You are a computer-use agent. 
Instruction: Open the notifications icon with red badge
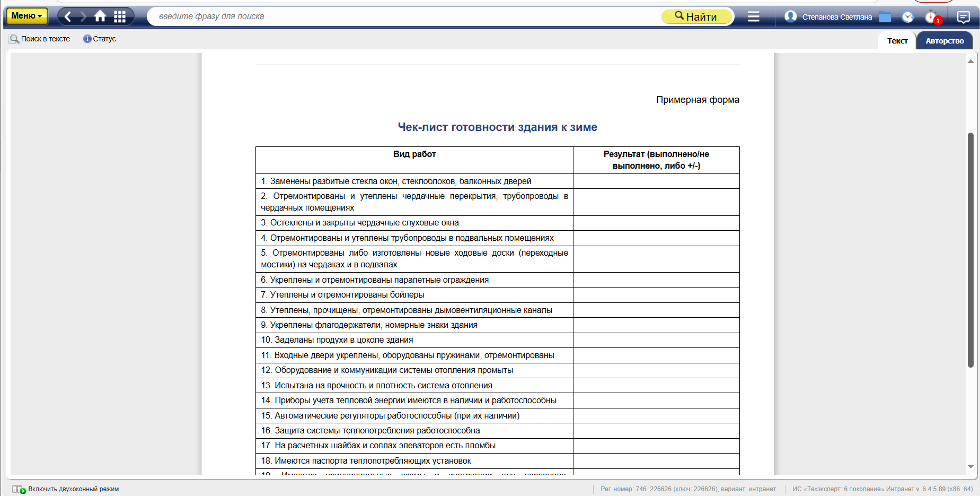(932, 18)
